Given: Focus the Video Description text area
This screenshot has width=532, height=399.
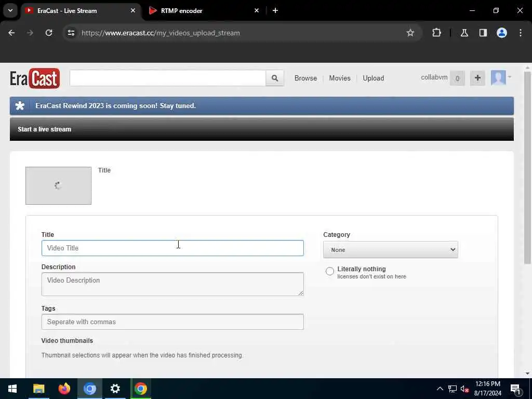Looking at the screenshot, I should (x=172, y=284).
